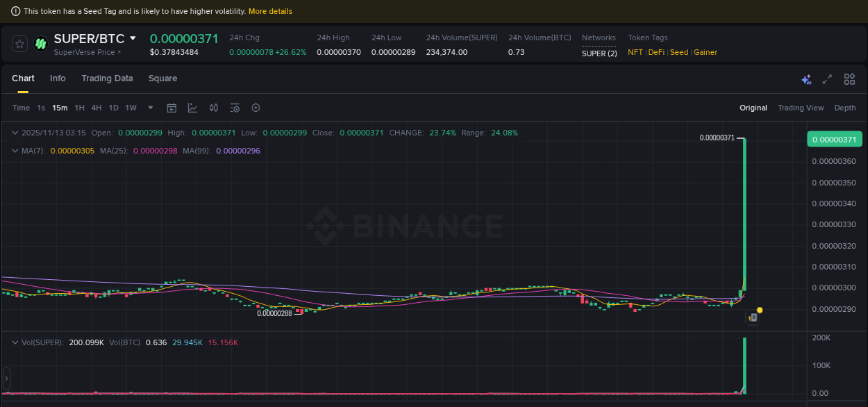
Task: Switch to the Depth view
Action: (x=845, y=108)
